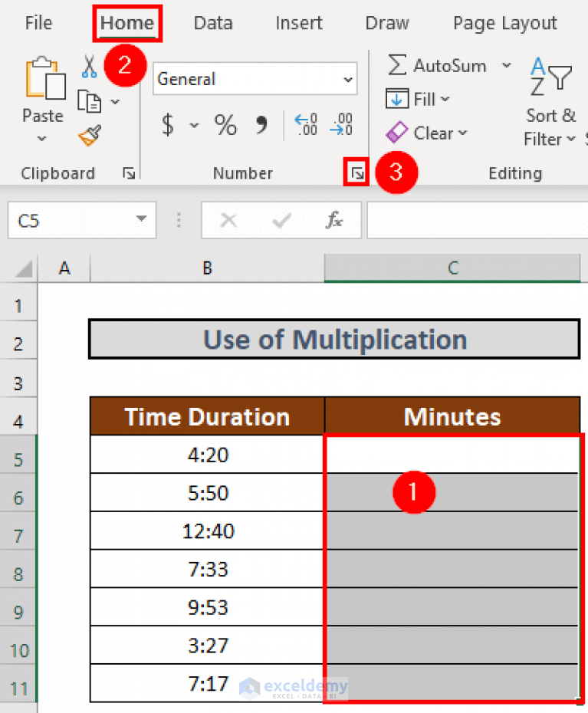Viewport: 588px width, 713px height.
Task: Click the 'Time Duration' header cell
Action: 207,416
